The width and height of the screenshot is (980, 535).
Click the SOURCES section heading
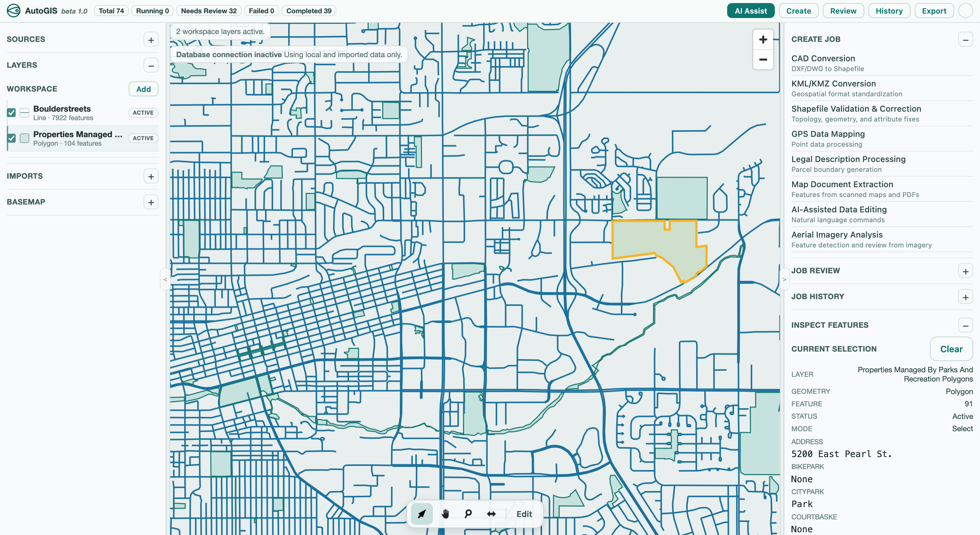(26, 39)
